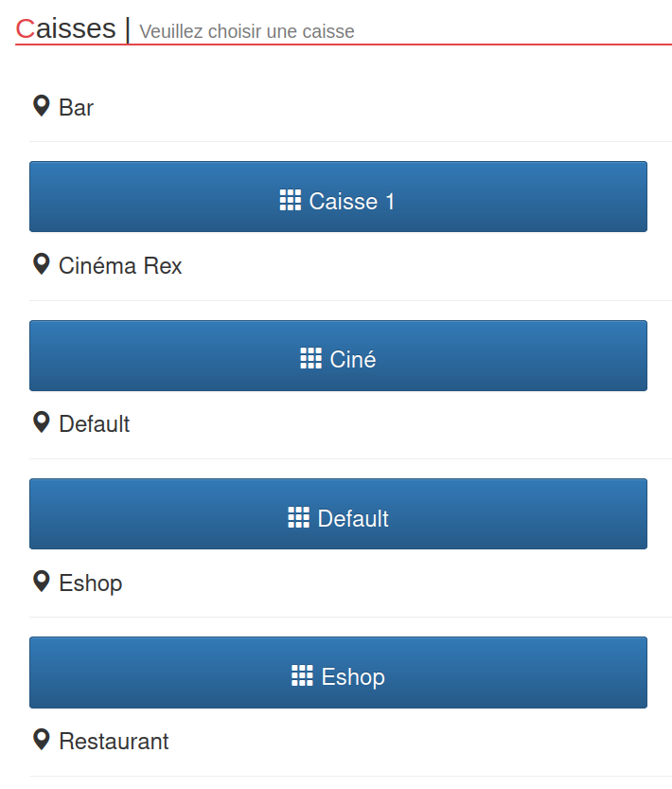Click the Caisses page title

pyautogui.click(x=65, y=28)
